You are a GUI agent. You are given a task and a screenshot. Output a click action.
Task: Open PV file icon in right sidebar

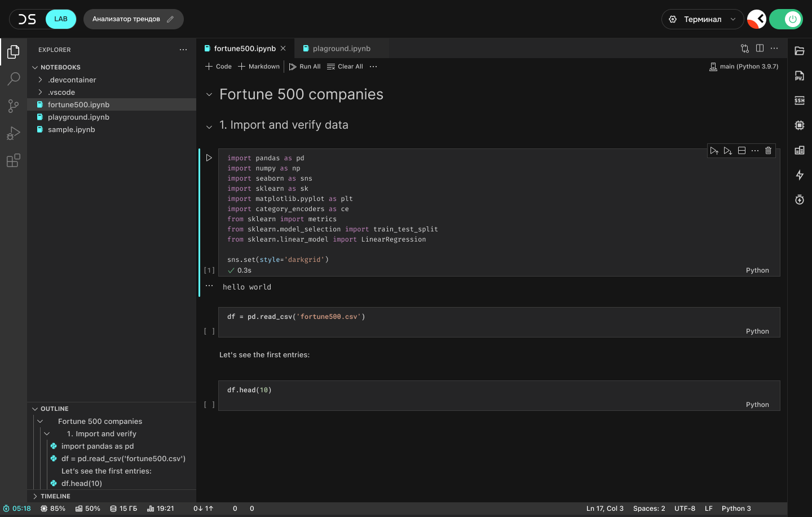click(800, 76)
